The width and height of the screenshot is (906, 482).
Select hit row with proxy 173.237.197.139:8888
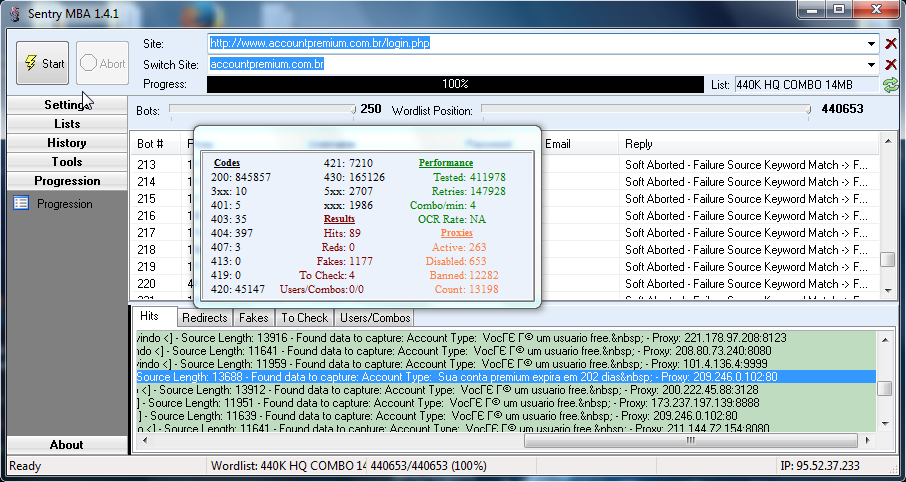506,403
